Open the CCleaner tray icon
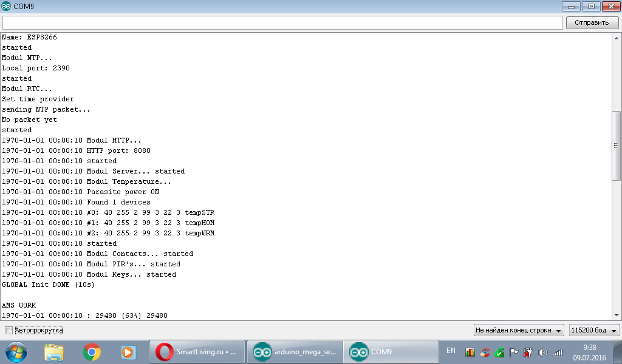The width and height of the screenshot is (622, 364). 484,352
